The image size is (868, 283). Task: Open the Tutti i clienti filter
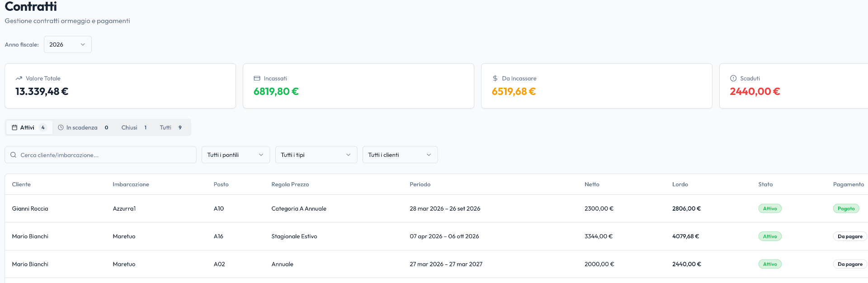click(400, 155)
